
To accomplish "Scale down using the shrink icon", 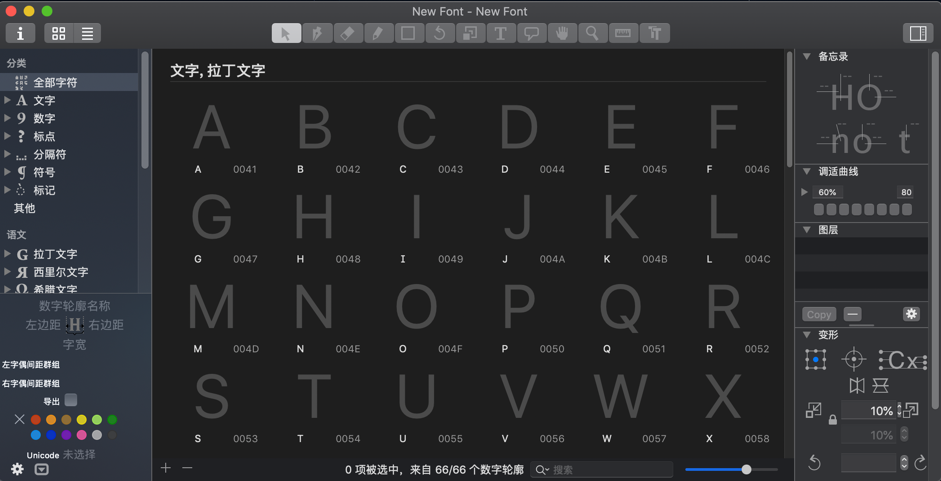I will [813, 410].
